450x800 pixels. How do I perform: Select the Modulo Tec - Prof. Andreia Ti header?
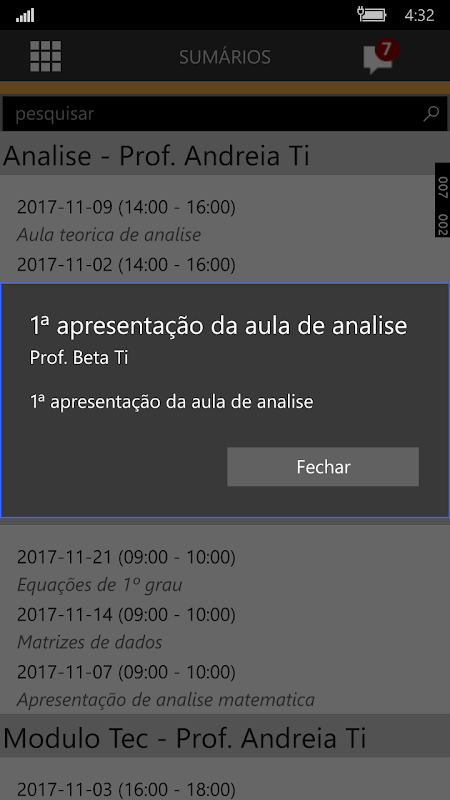185,737
